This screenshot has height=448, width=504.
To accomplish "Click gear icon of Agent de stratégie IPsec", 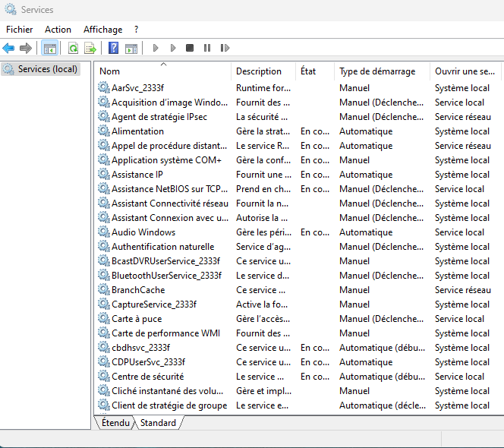I will click(103, 116).
